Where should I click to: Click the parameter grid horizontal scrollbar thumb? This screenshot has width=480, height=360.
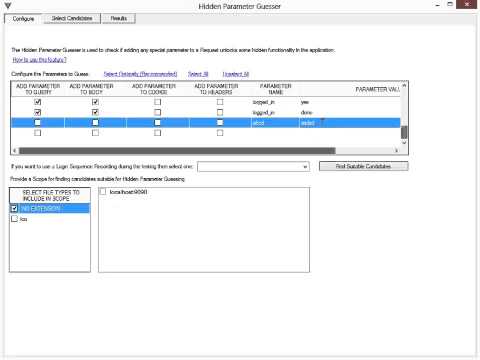point(177,151)
